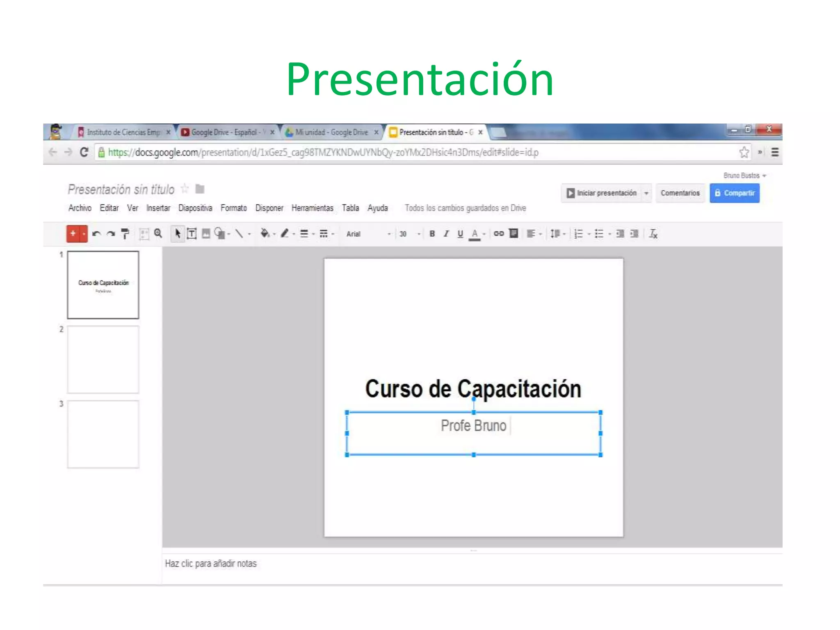Image resolution: width=840 pixels, height=630 pixels.
Task: Open the line spacing dropdown
Action: point(558,234)
